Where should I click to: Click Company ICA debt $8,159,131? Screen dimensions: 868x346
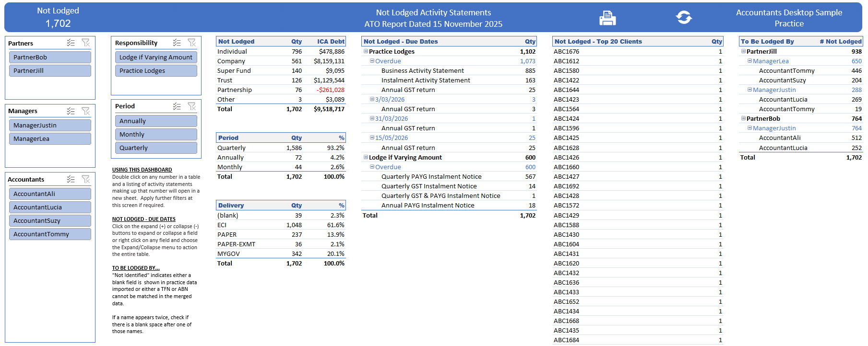pyautogui.click(x=329, y=61)
